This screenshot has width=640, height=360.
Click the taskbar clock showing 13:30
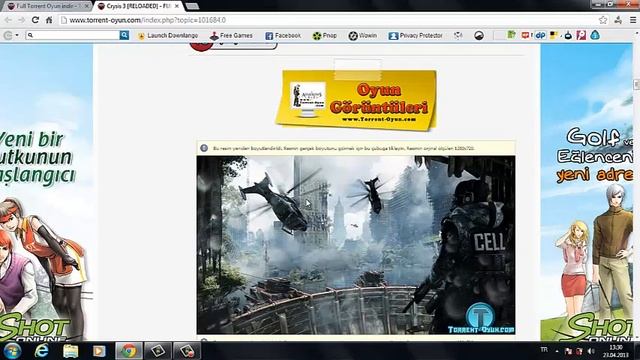pos(616,351)
